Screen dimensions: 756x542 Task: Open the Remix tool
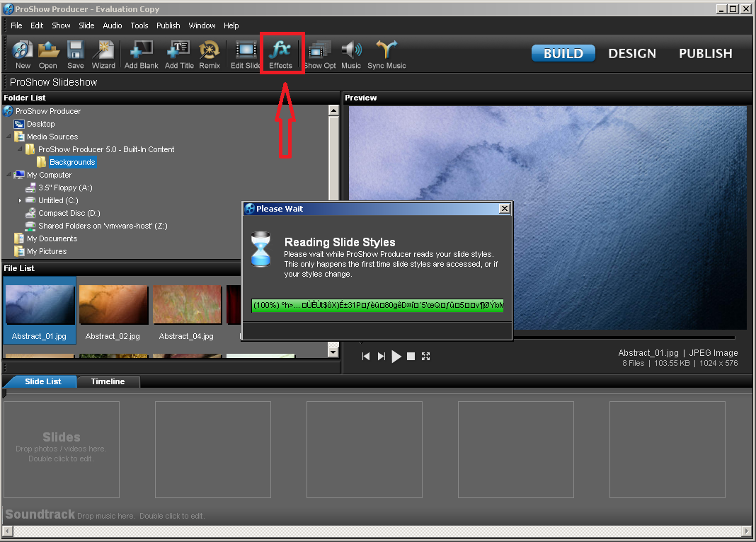210,54
